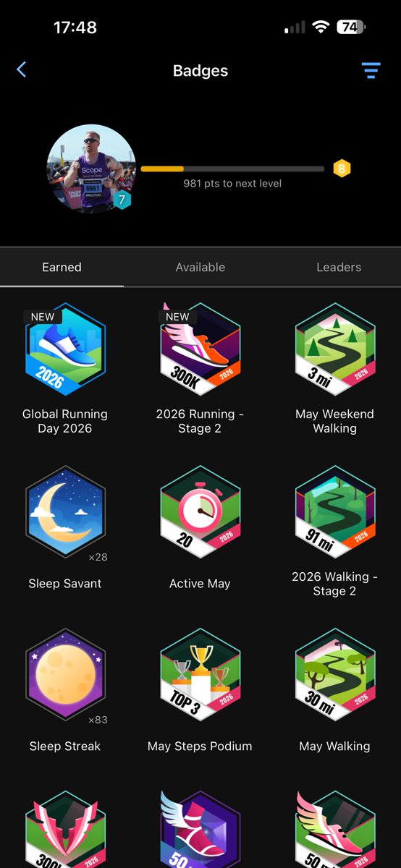Switch to the Available tab
Screen dimensions: 401x868
tap(200, 267)
